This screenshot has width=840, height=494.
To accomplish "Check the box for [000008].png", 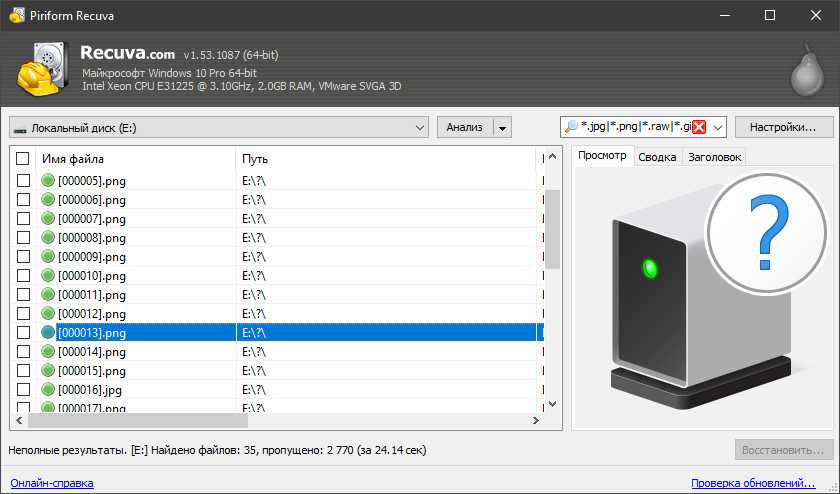I will tap(23, 238).
